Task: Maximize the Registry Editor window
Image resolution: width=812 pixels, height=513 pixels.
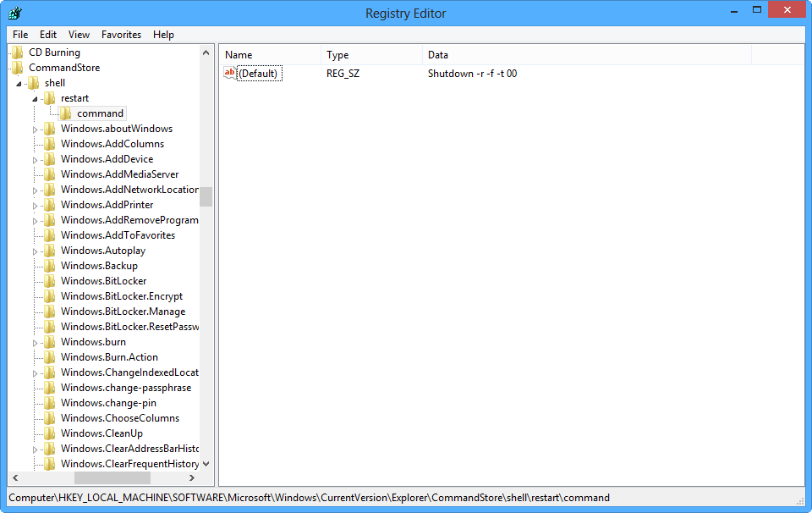Action: [757, 10]
